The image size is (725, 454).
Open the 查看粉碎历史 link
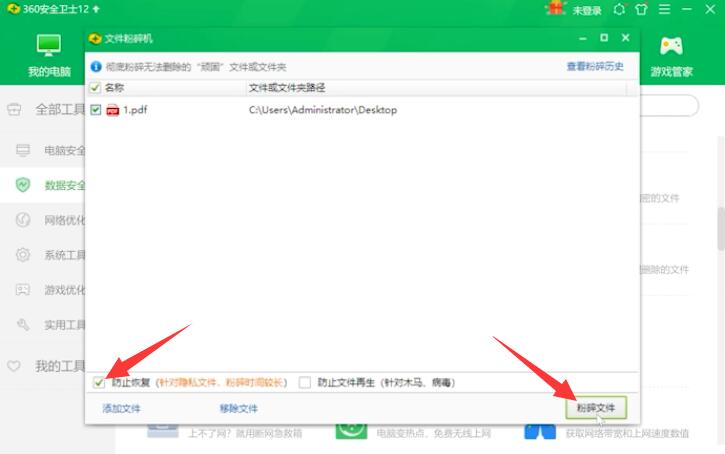595,66
